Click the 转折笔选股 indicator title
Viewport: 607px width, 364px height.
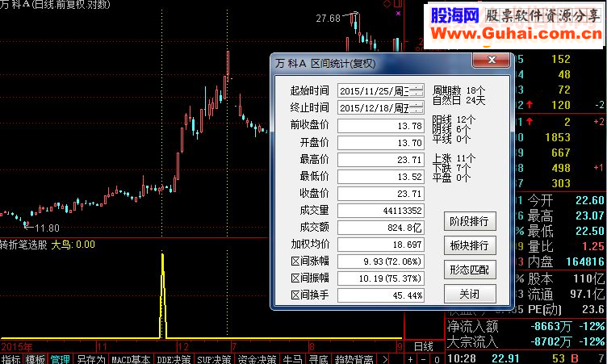click(x=23, y=245)
